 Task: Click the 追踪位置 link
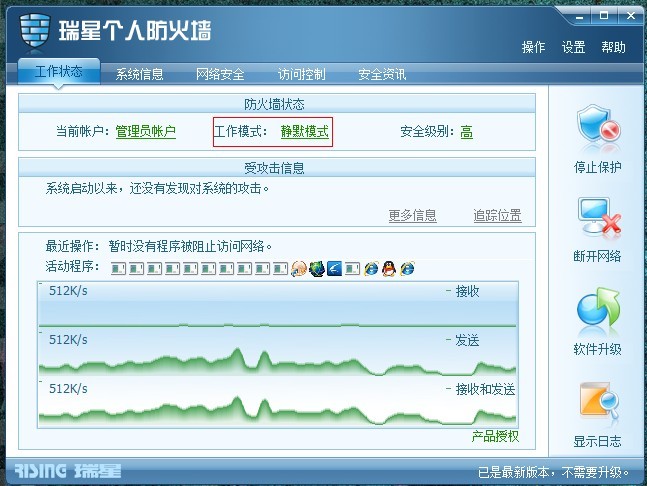coord(497,215)
